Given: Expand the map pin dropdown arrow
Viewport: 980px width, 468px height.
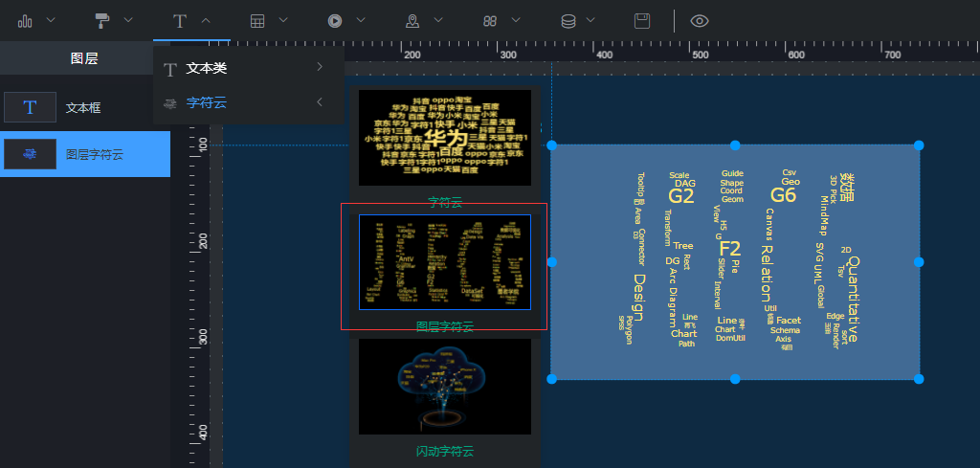Looking at the screenshot, I should click(438, 20).
